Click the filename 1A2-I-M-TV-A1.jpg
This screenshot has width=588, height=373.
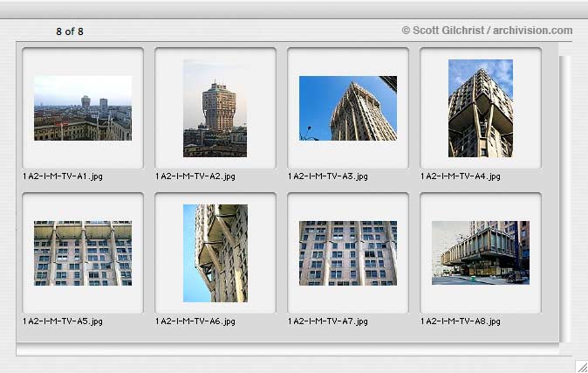point(63,176)
